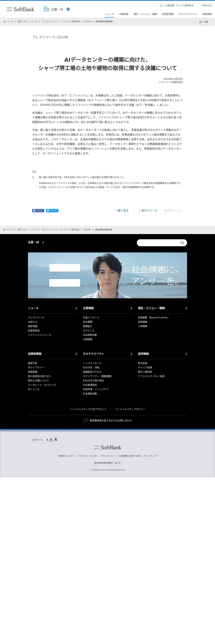The height and width of the screenshot is (644, 215).
Task: Click the magnifier search icon in footer
Action: [182, 243]
